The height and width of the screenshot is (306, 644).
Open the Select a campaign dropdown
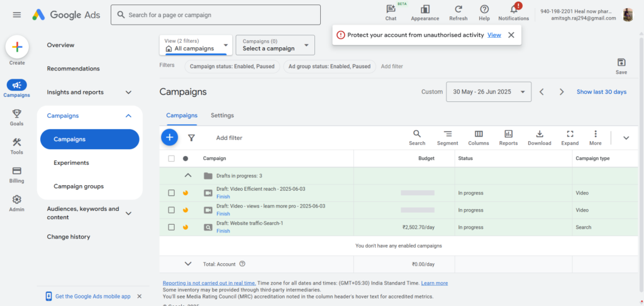tap(275, 45)
